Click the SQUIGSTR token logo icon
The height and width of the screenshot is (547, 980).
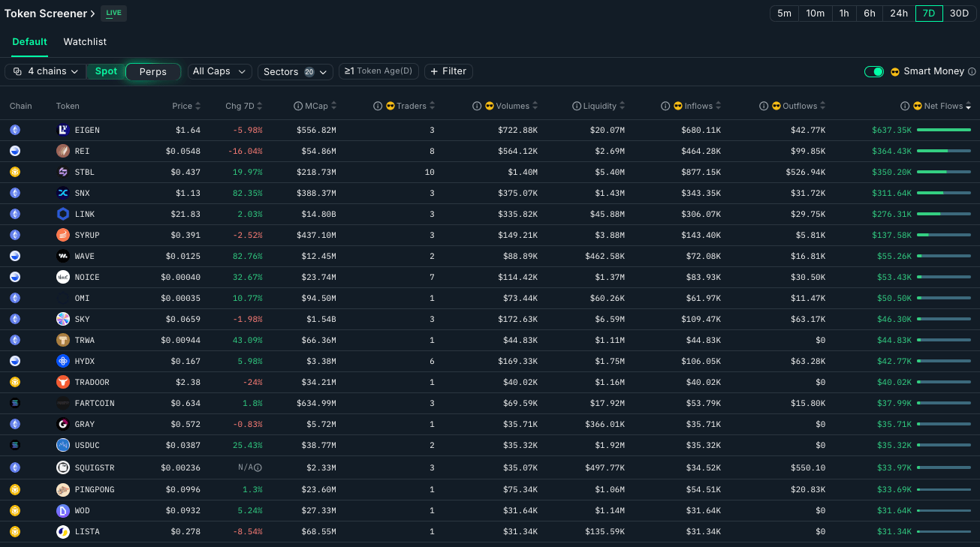pos(63,467)
